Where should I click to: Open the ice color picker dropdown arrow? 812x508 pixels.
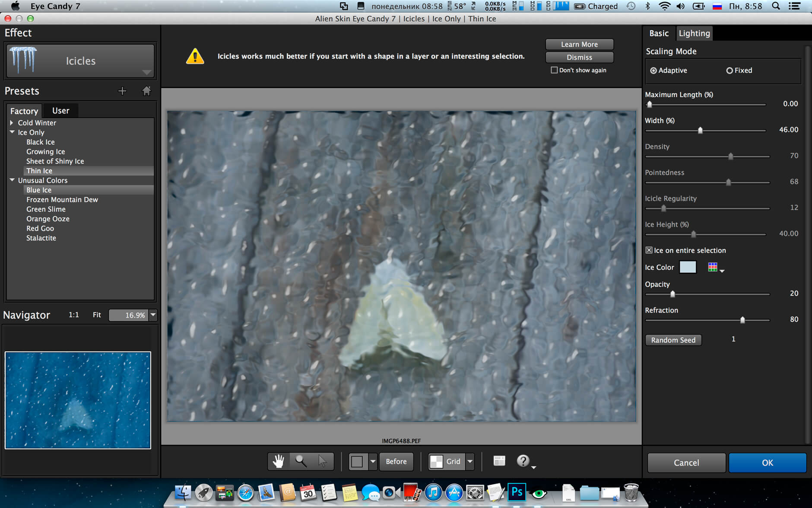click(722, 271)
